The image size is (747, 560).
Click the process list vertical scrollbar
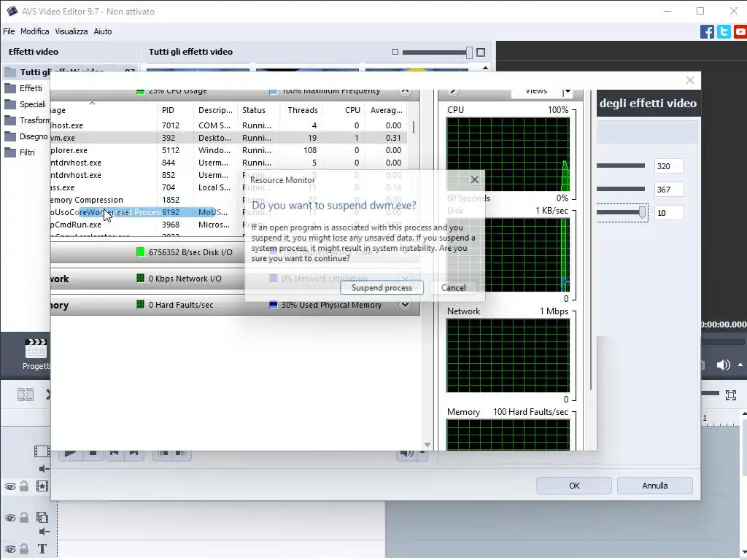(414, 127)
